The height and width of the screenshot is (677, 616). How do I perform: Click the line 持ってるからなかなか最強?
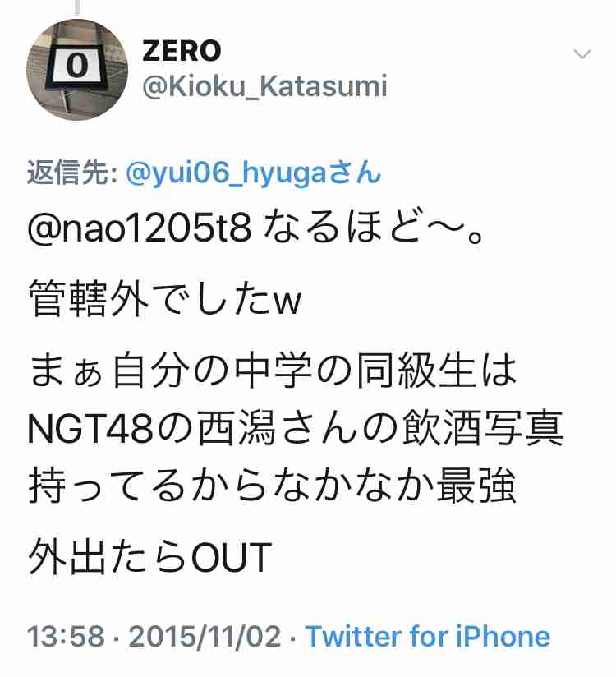coord(273,486)
